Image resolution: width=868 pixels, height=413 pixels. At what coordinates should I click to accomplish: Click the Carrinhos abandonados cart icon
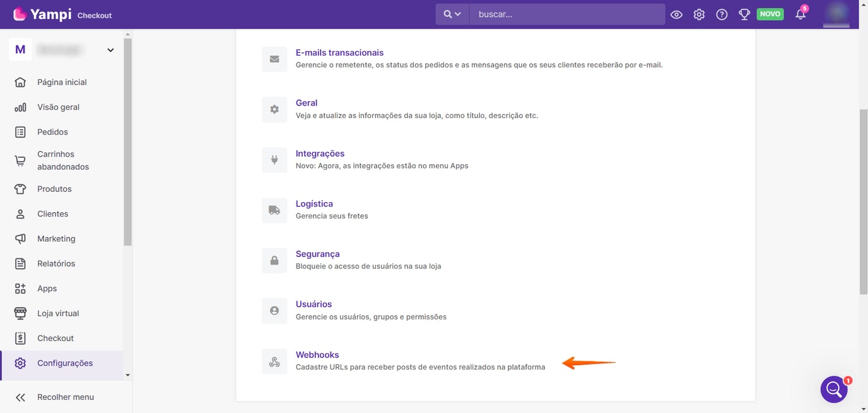point(20,160)
